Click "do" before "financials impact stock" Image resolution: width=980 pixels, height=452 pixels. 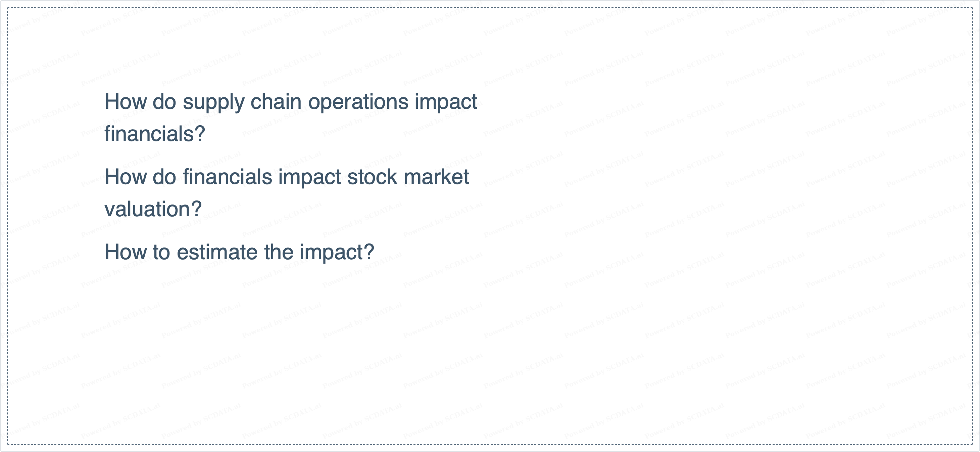click(x=164, y=177)
